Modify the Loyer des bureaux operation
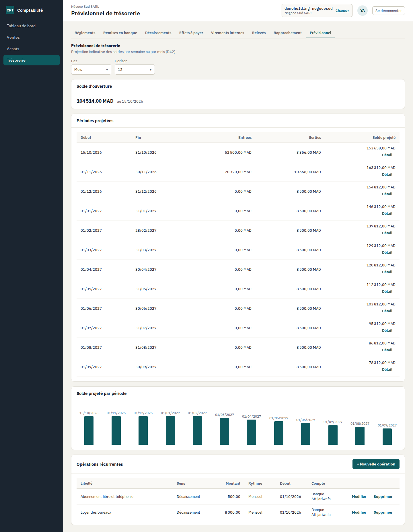This screenshot has width=413, height=532. tap(359, 512)
